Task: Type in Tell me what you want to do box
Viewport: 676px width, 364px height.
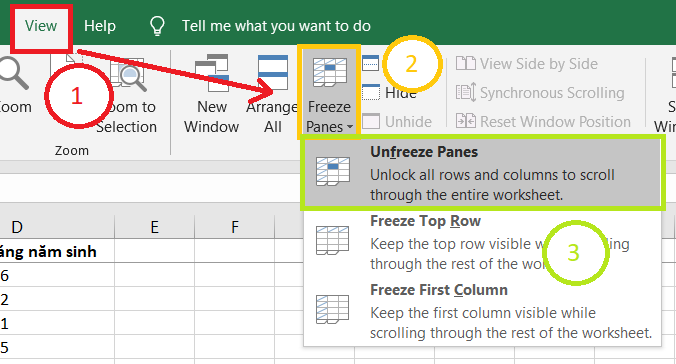Action: pyautogui.click(x=276, y=26)
